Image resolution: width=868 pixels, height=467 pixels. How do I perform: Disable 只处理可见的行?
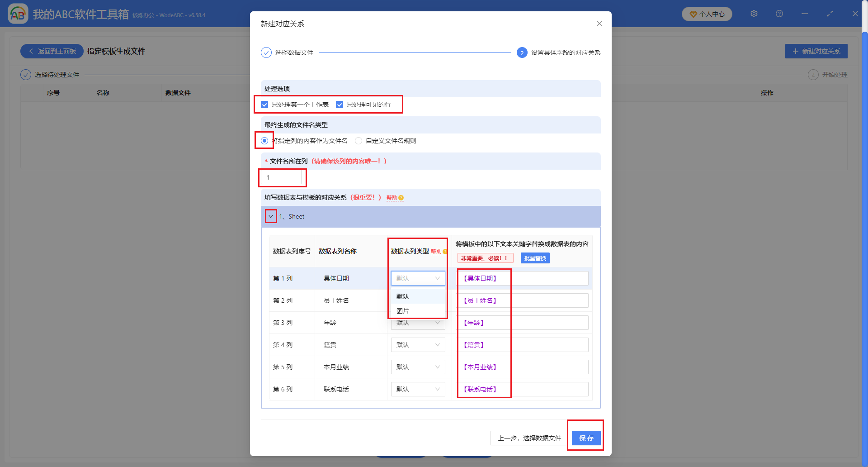coord(340,104)
